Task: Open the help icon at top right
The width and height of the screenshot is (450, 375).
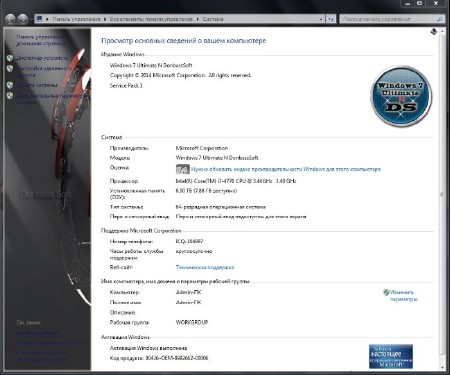Action: click(x=434, y=32)
